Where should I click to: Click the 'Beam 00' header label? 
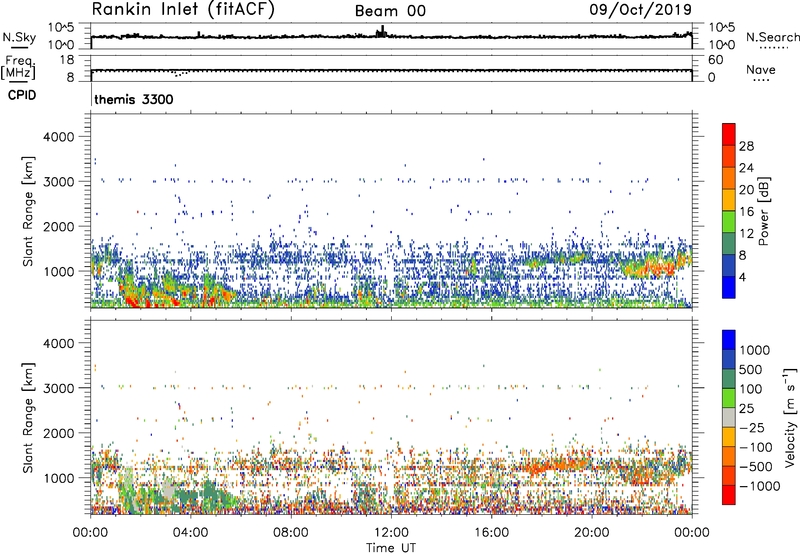point(390,11)
